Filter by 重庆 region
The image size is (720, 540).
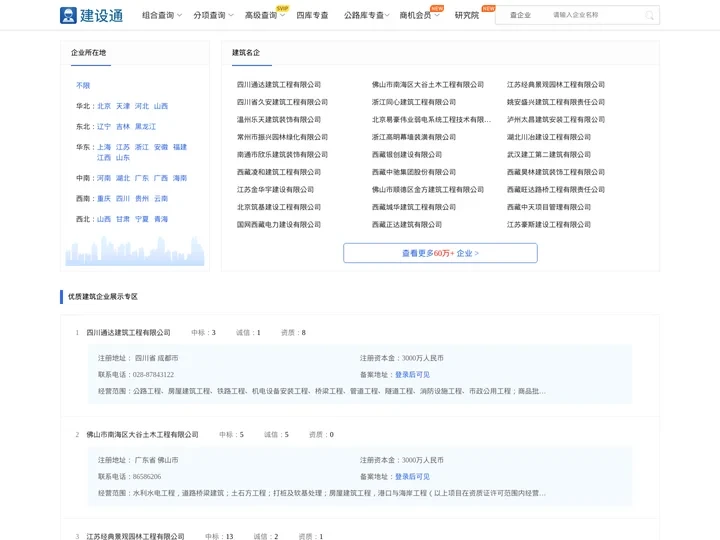coord(104,199)
